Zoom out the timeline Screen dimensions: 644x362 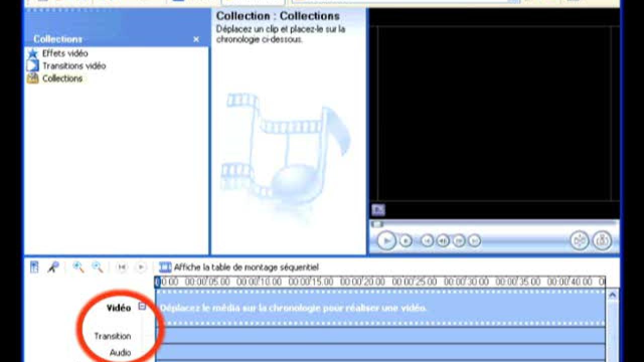pos(98,267)
